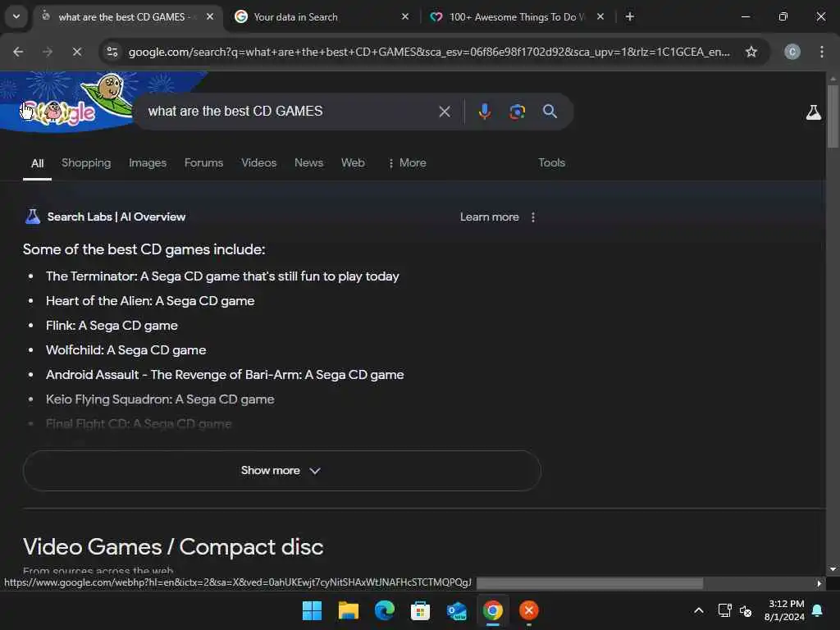The image size is (840, 630).
Task: Expand AI Overview with Show more
Action: [x=282, y=470]
